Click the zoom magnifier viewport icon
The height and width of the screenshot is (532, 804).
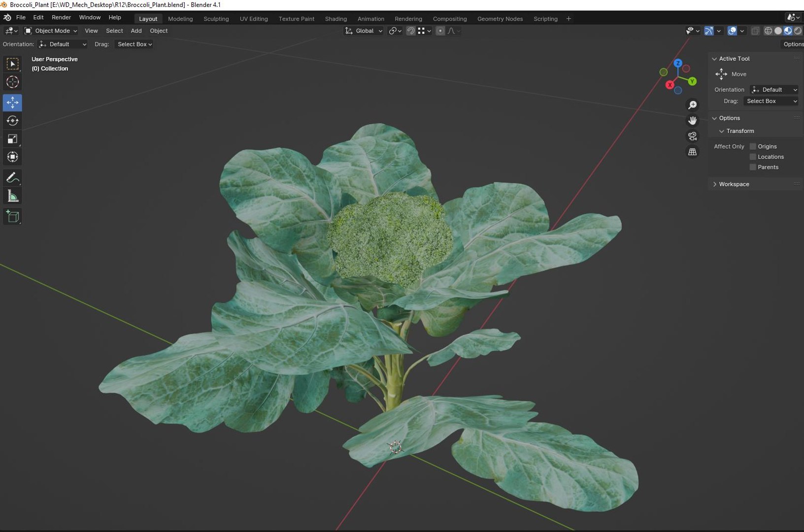692,105
